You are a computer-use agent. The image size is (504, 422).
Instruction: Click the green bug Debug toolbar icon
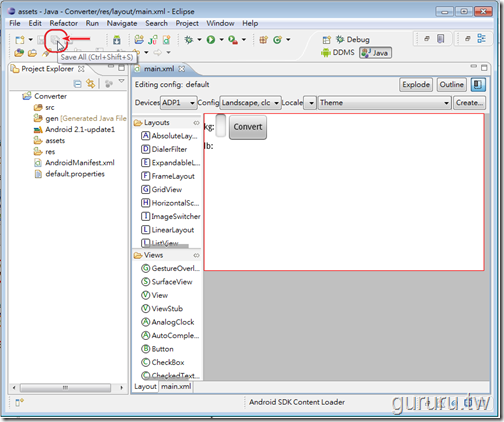[x=189, y=40]
